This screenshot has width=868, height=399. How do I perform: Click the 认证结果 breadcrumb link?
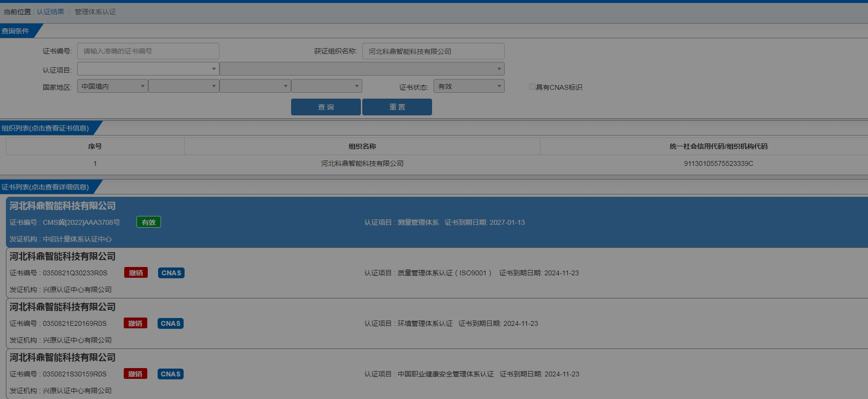[x=51, y=12]
